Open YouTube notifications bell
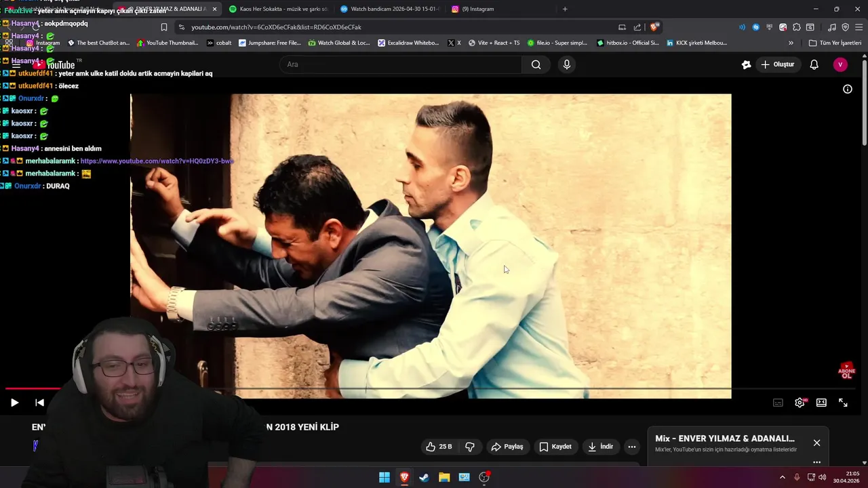The image size is (868, 488). (x=814, y=64)
